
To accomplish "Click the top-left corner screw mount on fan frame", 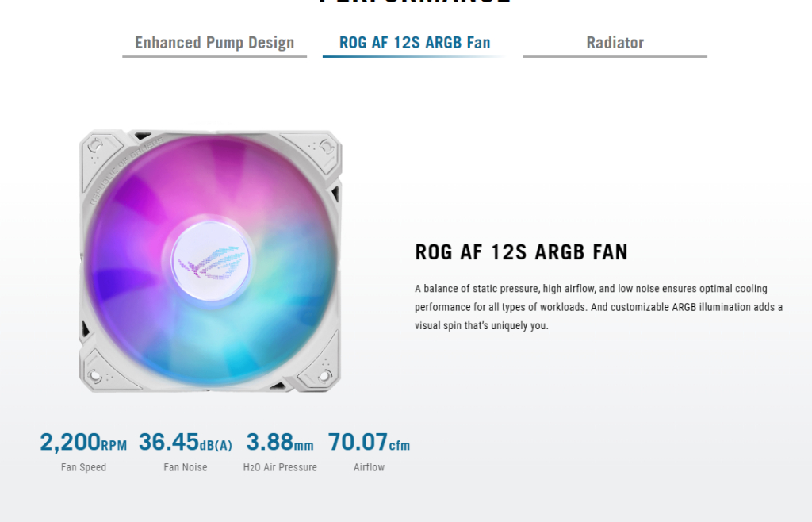I will pyautogui.click(x=95, y=146).
